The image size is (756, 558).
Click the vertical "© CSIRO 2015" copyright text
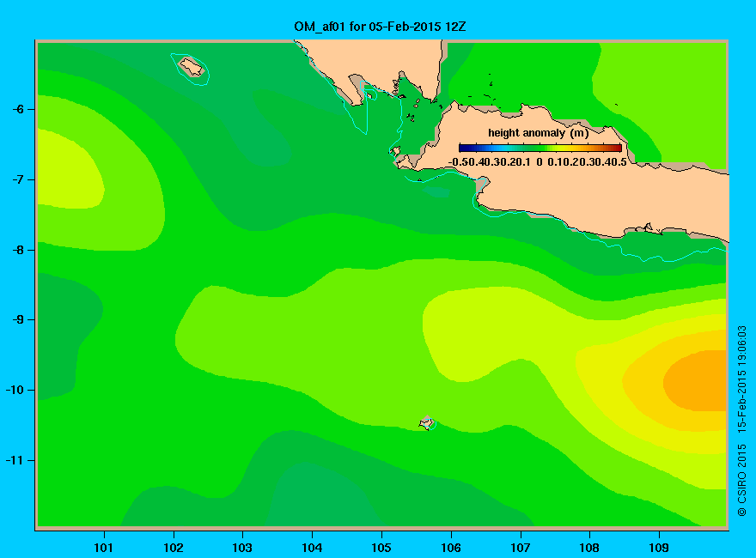click(x=742, y=481)
